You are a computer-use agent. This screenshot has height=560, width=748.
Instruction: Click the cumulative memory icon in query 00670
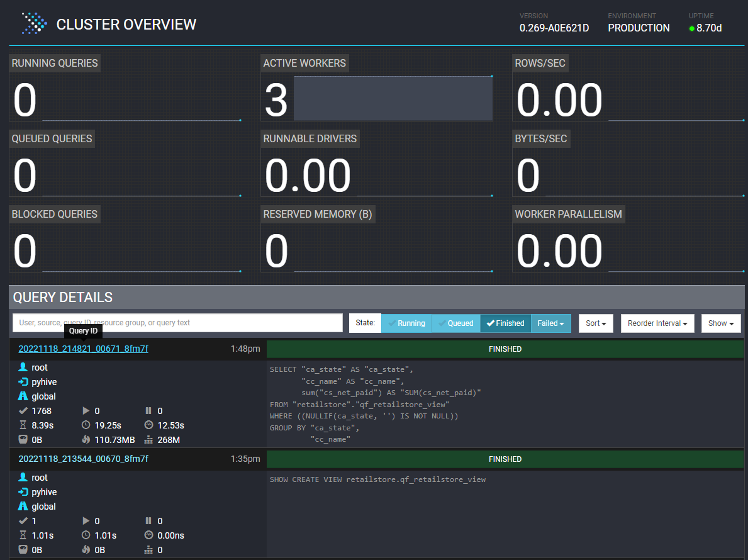[x=148, y=550]
